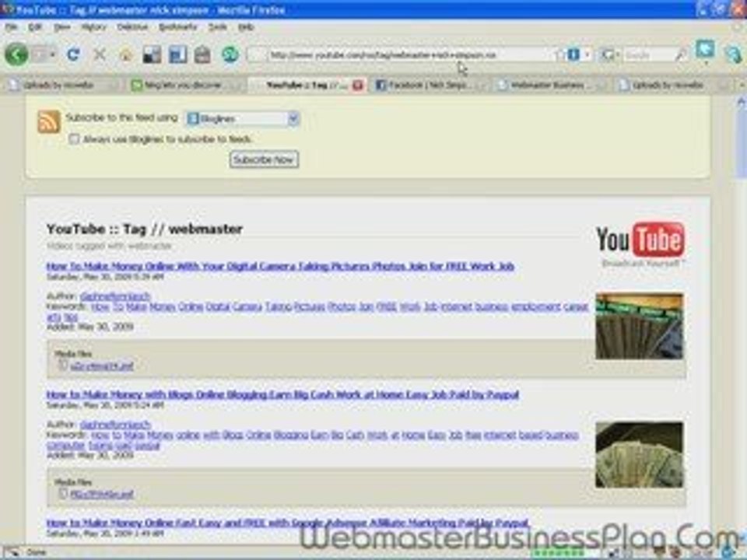Close the YouTube Tag tab with red X
This screenshot has width=747, height=560.
point(358,86)
